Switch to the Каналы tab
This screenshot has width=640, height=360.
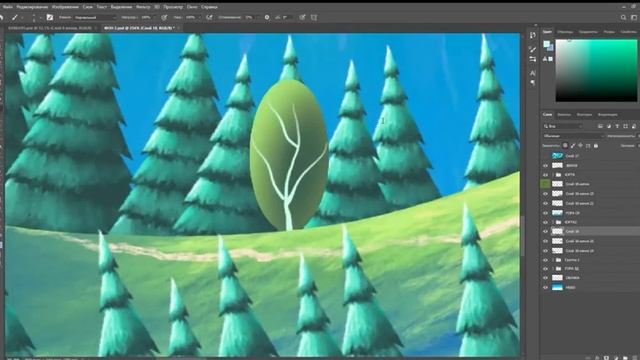click(564, 115)
